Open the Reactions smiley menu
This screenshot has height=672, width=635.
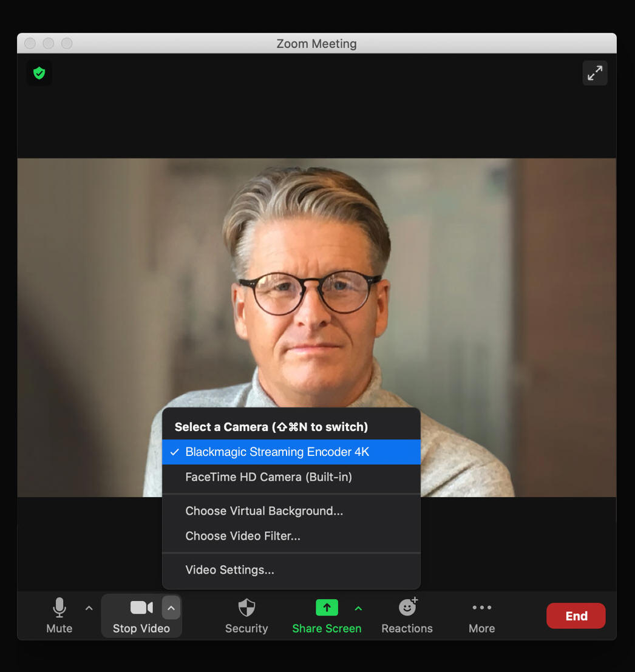[407, 616]
